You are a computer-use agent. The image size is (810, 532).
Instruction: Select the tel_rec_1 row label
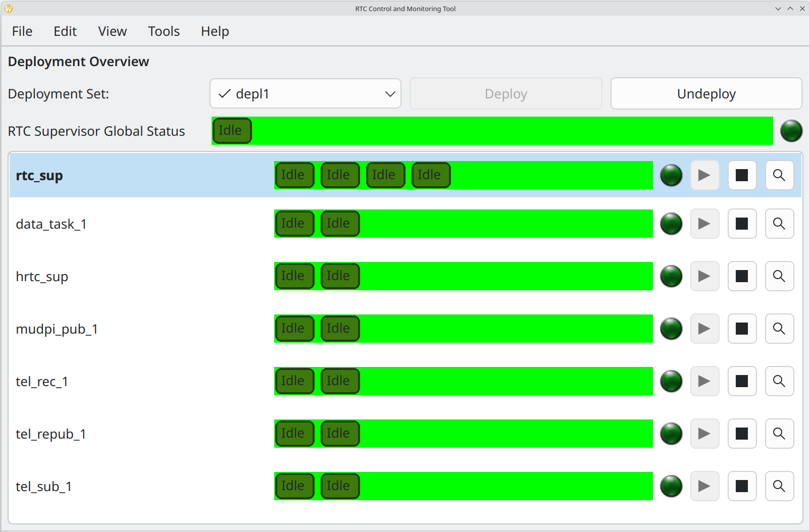pyautogui.click(x=42, y=382)
